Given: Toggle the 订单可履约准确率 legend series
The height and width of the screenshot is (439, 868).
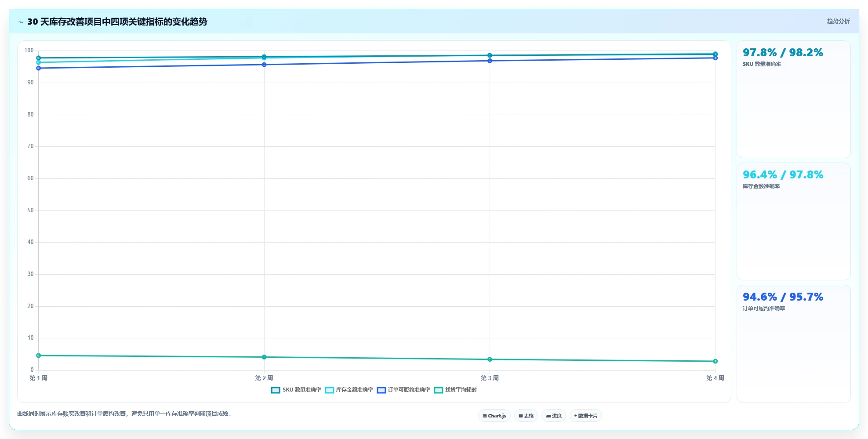Looking at the screenshot, I should tap(403, 390).
